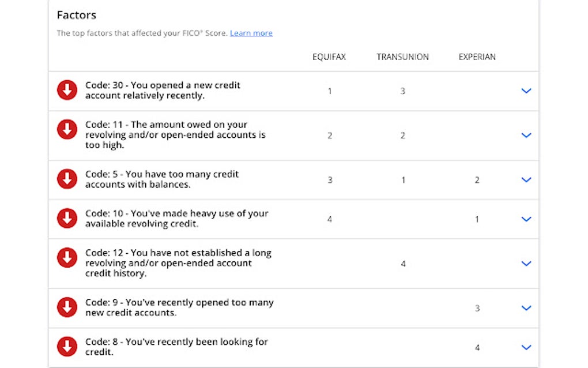This screenshot has height=368, width=588.
Task: Open the Code 5 too many balances details
Action: (526, 179)
